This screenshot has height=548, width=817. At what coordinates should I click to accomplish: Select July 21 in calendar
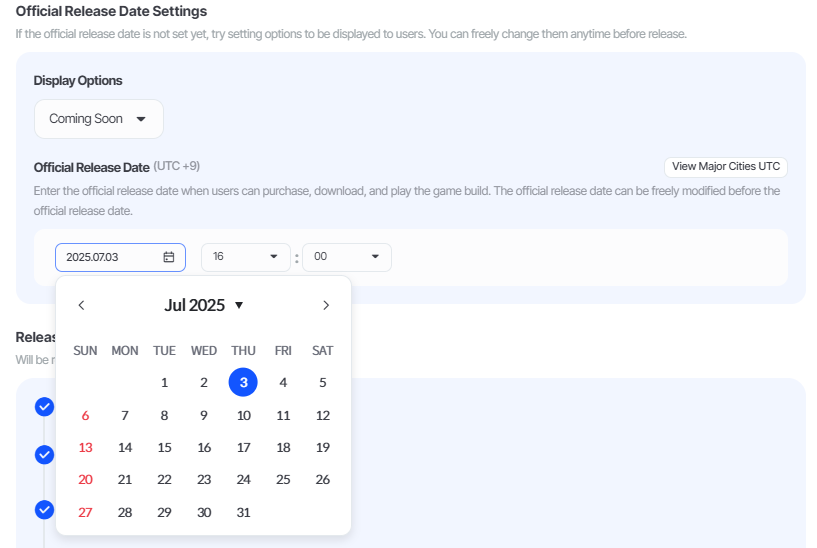pyautogui.click(x=125, y=480)
